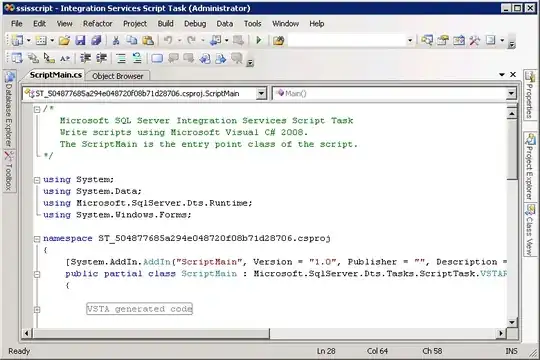Image resolution: width=540 pixels, height=360 pixels.
Task: Click the Copy icon in the toolbar
Action: pos(132,41)
